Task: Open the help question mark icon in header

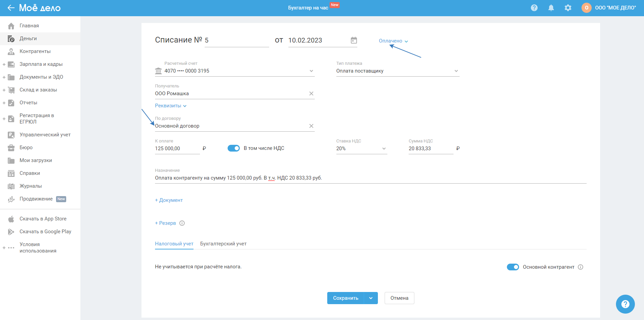Action: 534,8
